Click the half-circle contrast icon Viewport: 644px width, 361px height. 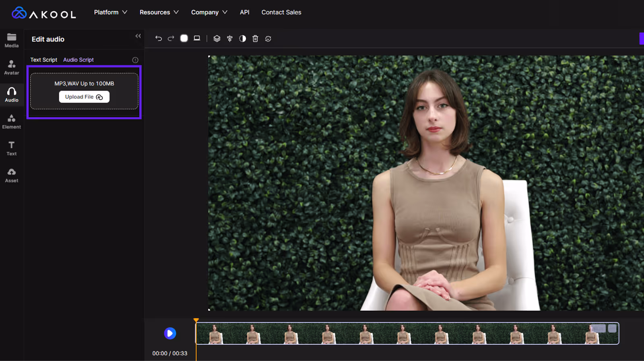pos(242,39)
